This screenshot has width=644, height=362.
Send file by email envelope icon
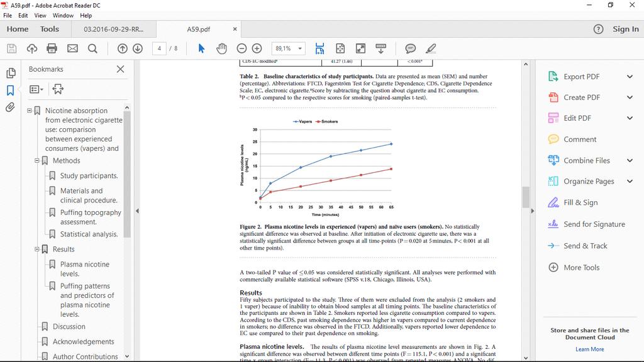[73, 48]
